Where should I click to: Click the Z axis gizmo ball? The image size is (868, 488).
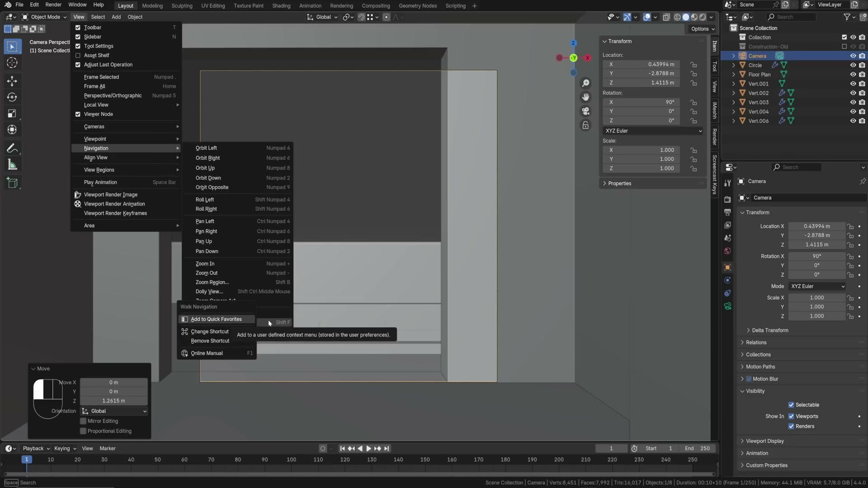pos(573,43)
